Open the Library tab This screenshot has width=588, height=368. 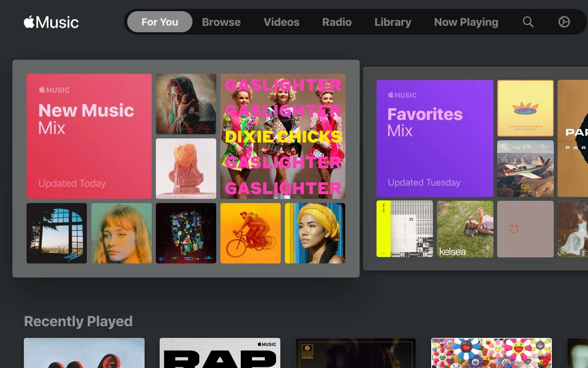tap(393, 22)
